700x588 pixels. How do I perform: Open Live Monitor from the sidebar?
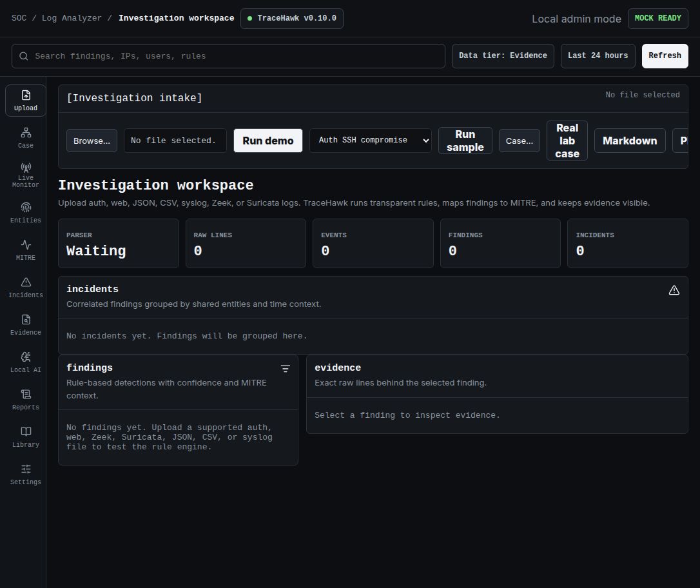click(25, 175)
